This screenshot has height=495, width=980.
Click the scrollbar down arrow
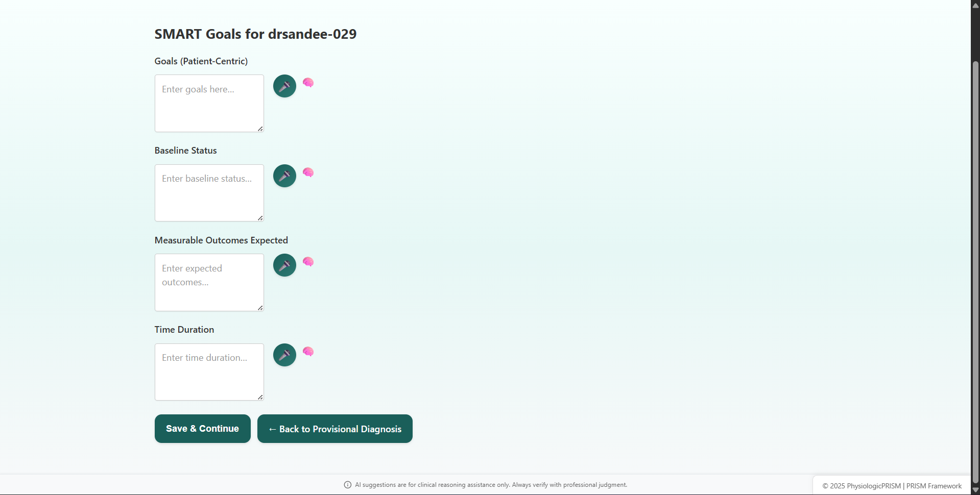[x=975, y=490]
